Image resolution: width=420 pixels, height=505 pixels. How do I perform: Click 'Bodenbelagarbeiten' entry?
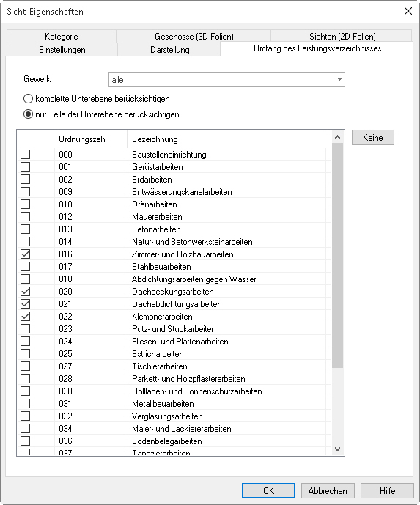click(x=167, y=441)
